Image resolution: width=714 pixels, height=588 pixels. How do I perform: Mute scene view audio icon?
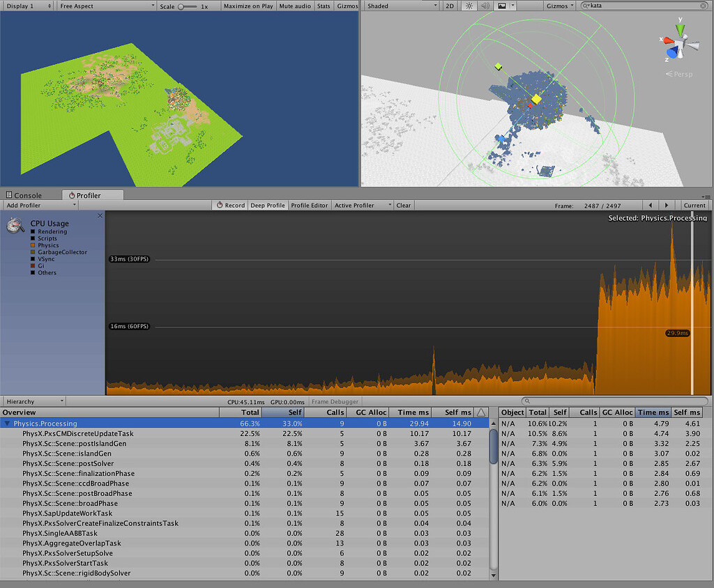(x=486, y=6)
